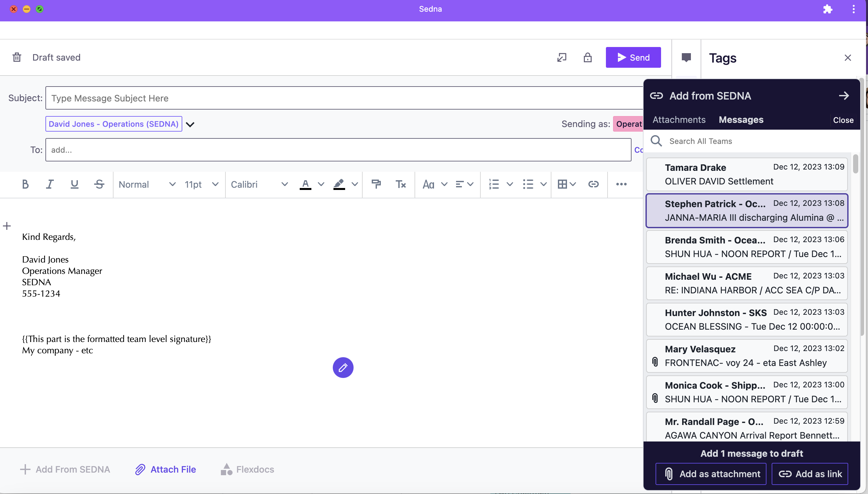Open the Normal paragraph style dropdown
This screenshot has width=868, height=494.
(147, 184)
